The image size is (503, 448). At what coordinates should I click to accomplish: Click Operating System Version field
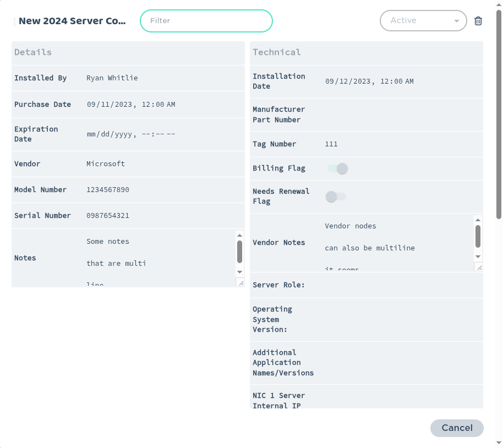coord(402,320)
